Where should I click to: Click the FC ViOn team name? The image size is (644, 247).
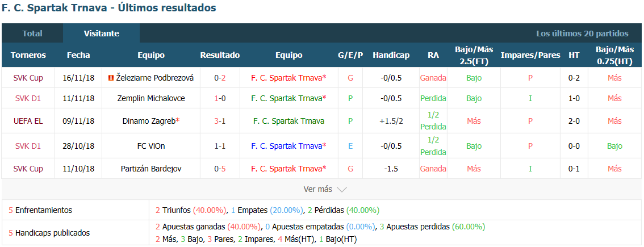pyautogui.click(x=150, y=146)
